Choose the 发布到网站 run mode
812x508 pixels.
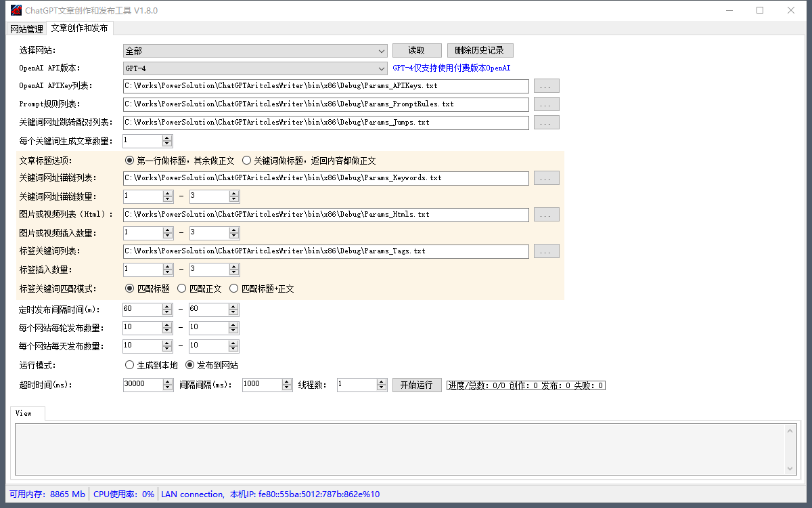[212, 365]
